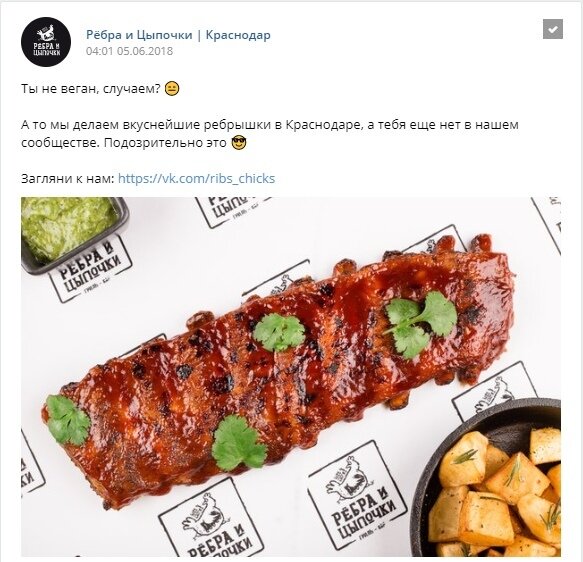Toggle the gray checkmark box on the post

point(553,29)
